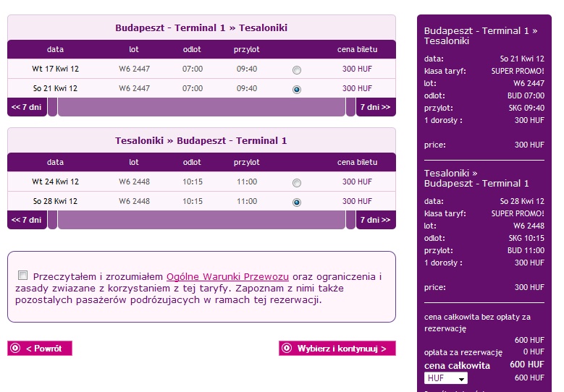564x392 pixels.
Task: Click the 300 HUF price for So 28 Kwi
Action: 357,201
